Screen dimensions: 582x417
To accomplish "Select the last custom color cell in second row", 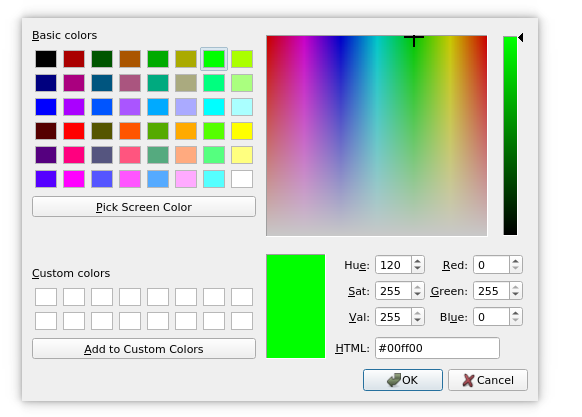I will (x=242, y=321).
